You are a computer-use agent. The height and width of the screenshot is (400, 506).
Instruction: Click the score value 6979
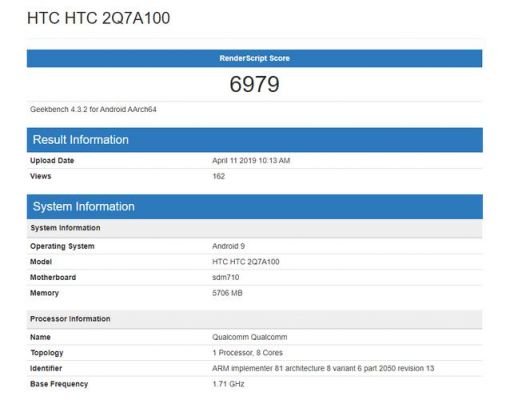click(254, 84)
